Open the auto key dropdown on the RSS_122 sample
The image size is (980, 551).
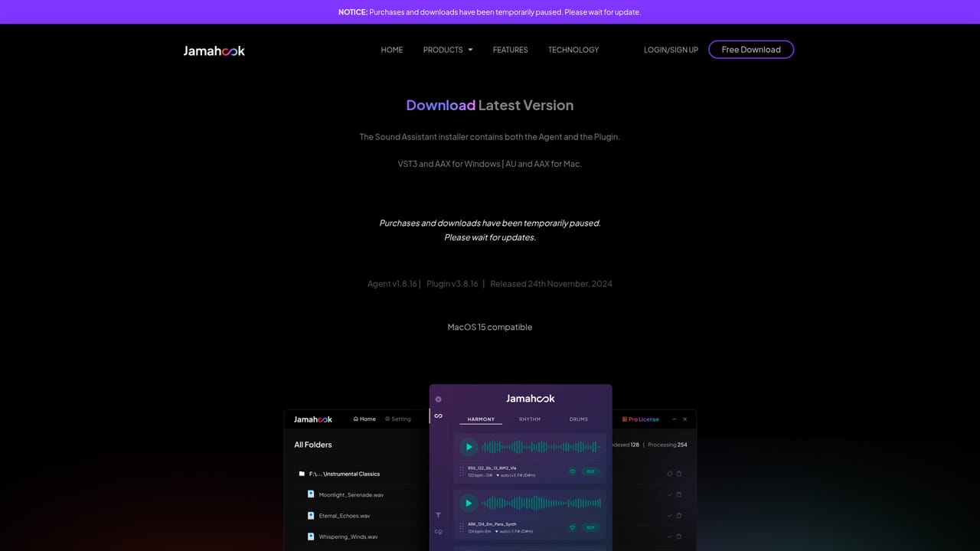(516, 475)
